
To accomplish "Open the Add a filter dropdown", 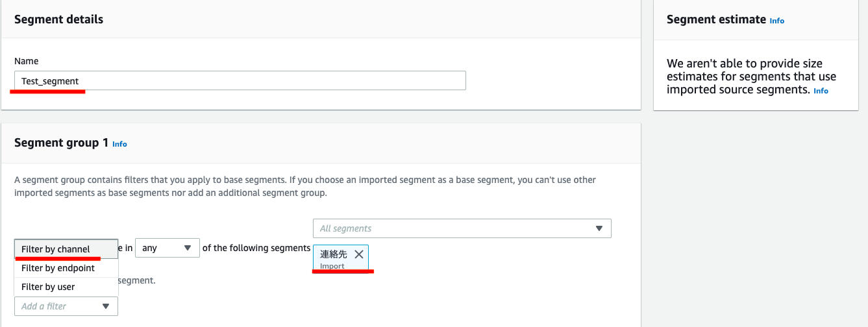I will 58,306.
